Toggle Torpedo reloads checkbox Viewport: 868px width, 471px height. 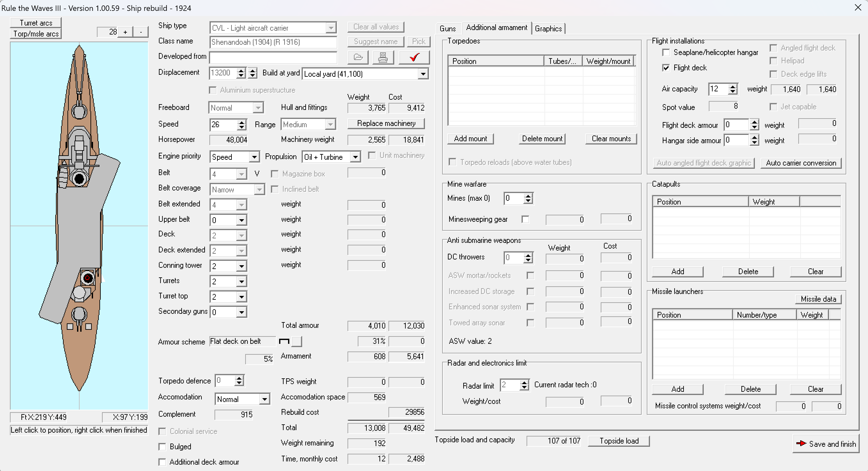tap(452, 162)
